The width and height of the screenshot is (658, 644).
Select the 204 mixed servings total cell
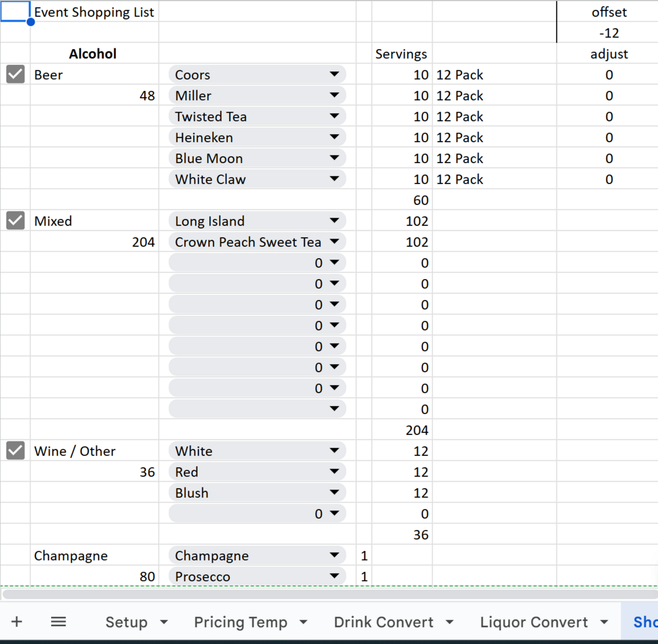tap(401, 430)
